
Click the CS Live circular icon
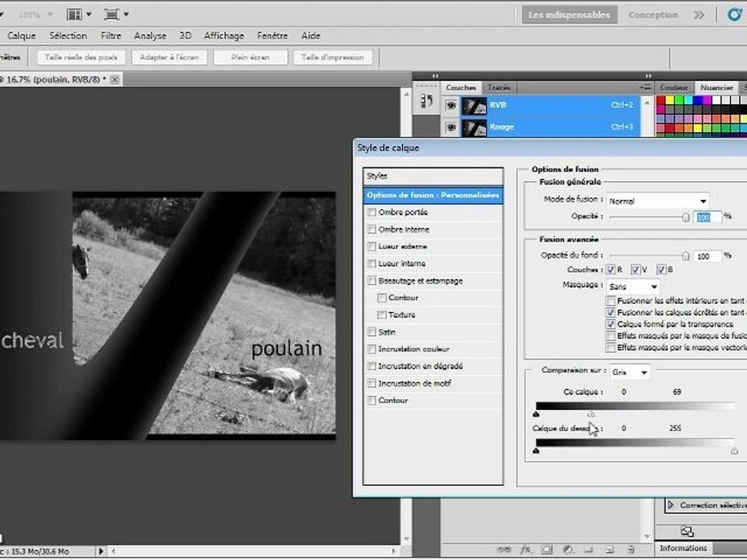735,14
